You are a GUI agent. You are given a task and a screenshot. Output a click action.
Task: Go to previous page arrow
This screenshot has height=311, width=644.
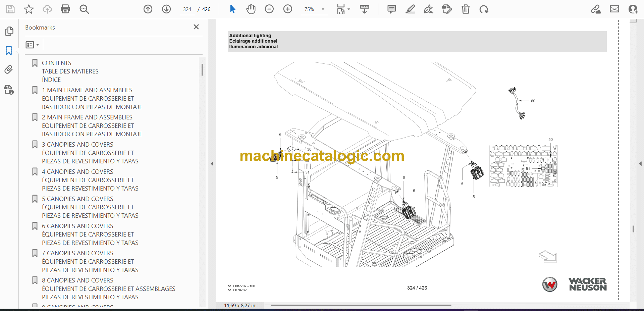point(148,9)
